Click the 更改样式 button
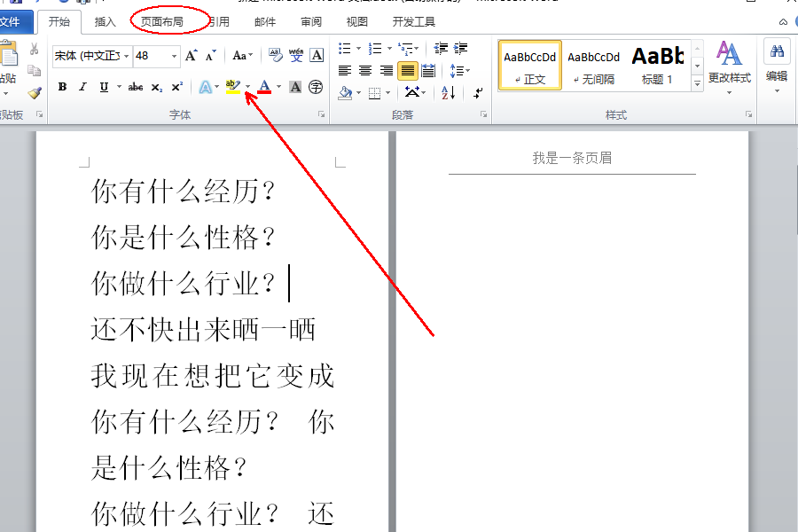 (730, 66)
